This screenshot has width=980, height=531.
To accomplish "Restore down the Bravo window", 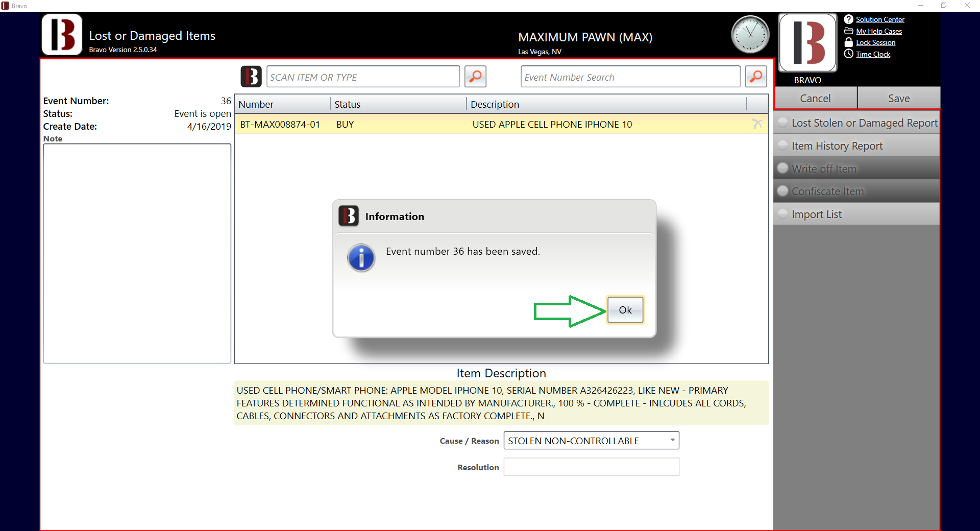I will click(944, 6).
